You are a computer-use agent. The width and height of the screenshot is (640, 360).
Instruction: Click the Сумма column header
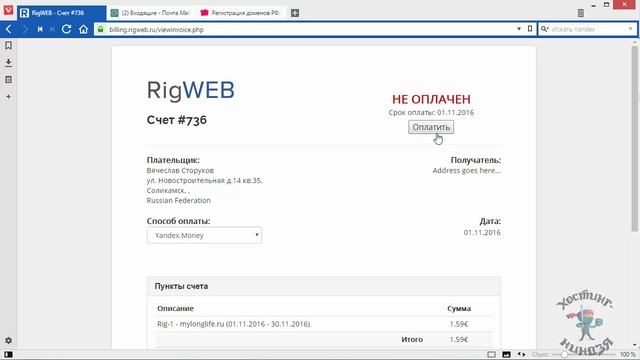[x=459, y=308]
